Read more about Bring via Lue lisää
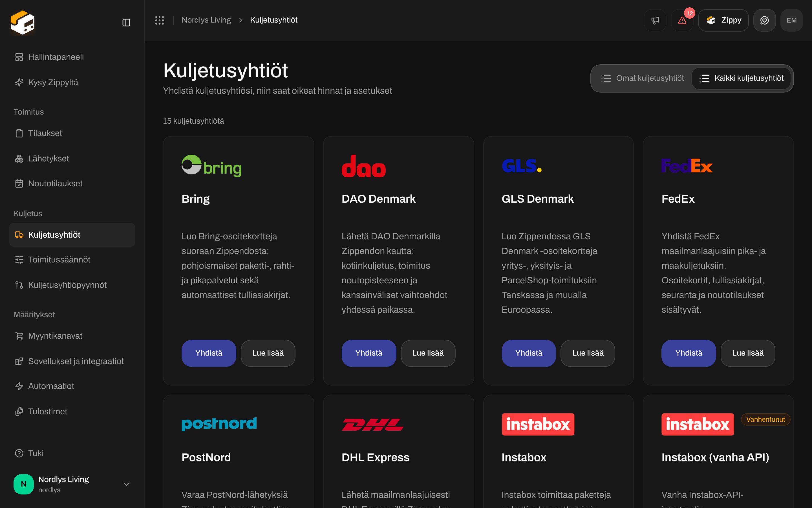Screen dimensions: 812x508 pos(268,353)
